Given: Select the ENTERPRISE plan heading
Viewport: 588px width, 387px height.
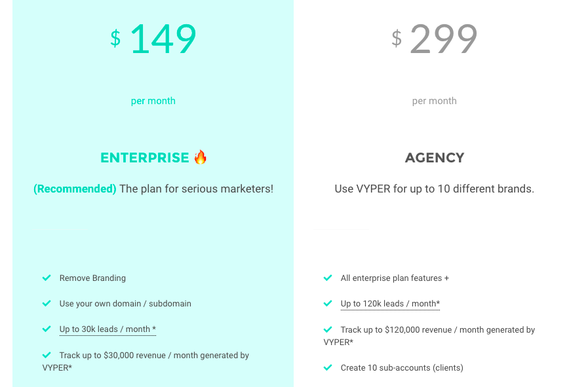Looking at the screenshot, I should pyautogui.click(x=145, y=158).
